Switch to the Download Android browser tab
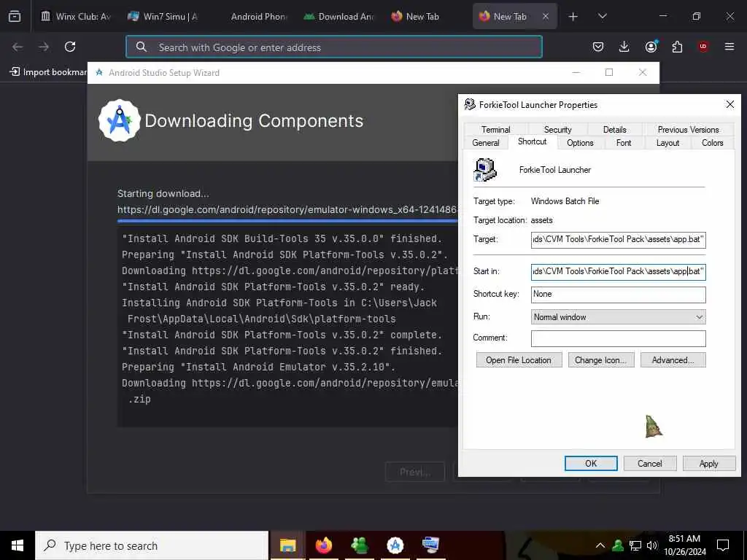This screenshot has width=747, height=560. [x=338, y=16]
